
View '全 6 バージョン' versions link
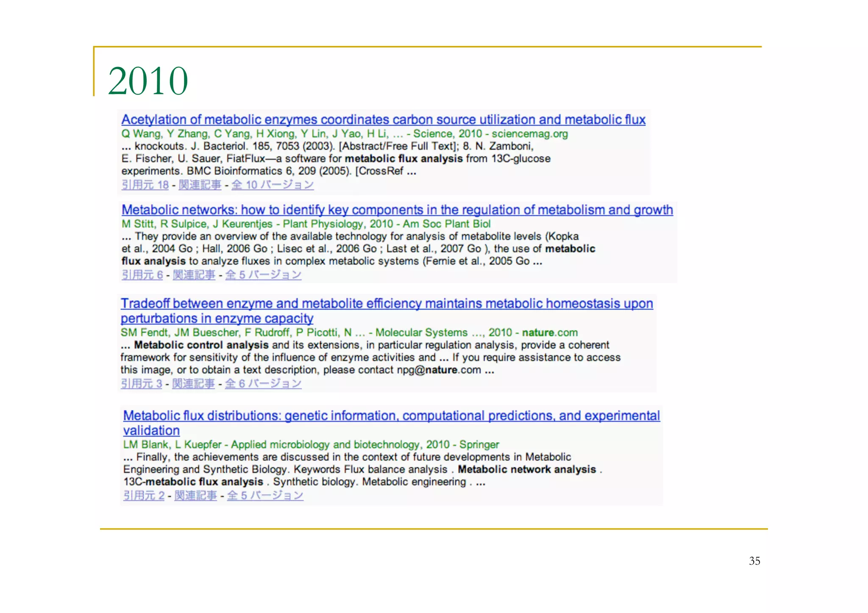(263, 384)
